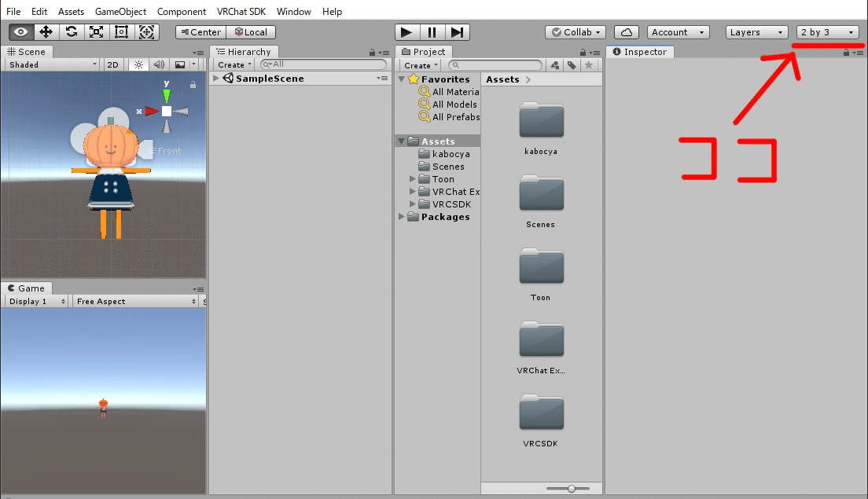Viewport: 868px width, 499px height.
Task: Open the Hierarchy Create dropdown
Action: [234, 64]
